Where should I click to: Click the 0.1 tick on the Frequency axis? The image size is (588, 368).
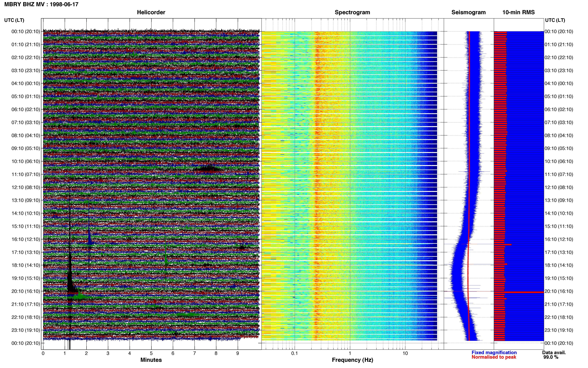coord(295,353)
